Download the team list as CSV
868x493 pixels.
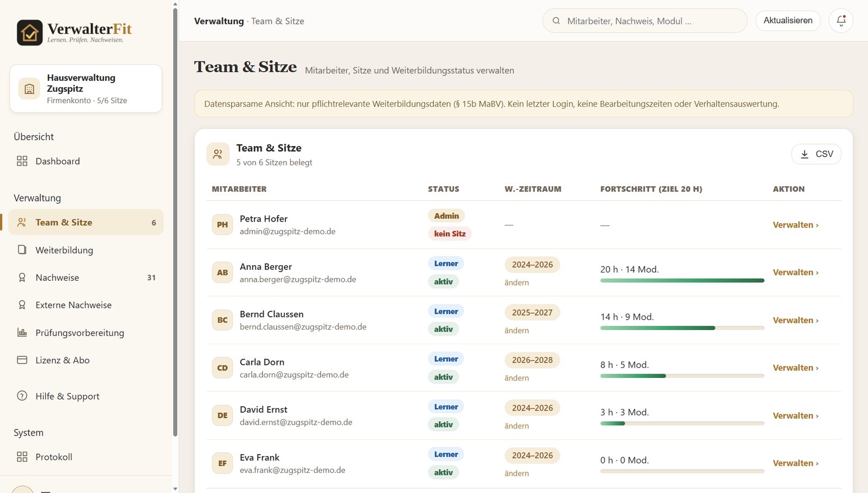(x=816, y=154)
